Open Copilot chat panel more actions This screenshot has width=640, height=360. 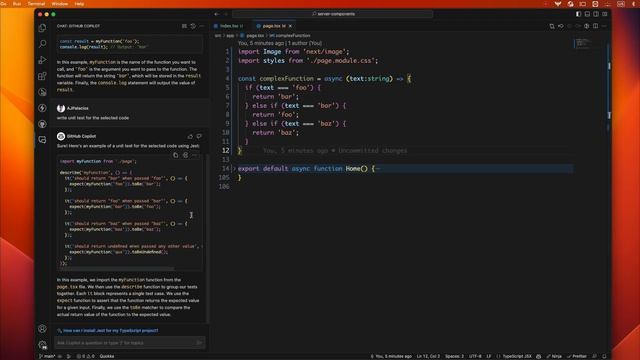click(x=202, y=26)
